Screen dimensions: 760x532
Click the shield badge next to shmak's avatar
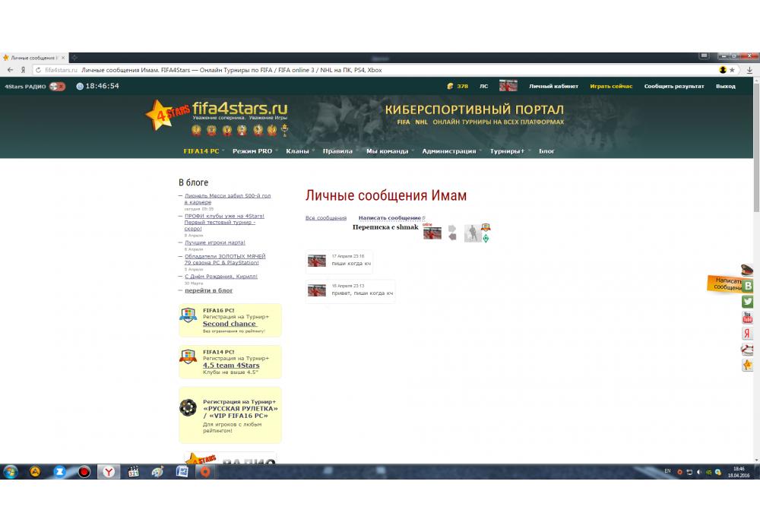[x=486, y=227]
